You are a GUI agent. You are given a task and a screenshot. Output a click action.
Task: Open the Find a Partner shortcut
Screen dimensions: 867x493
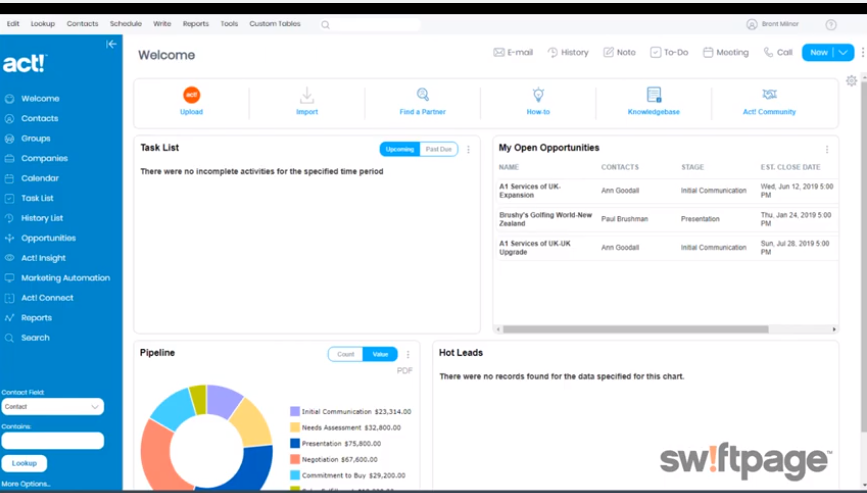click(x=422, y=101)
